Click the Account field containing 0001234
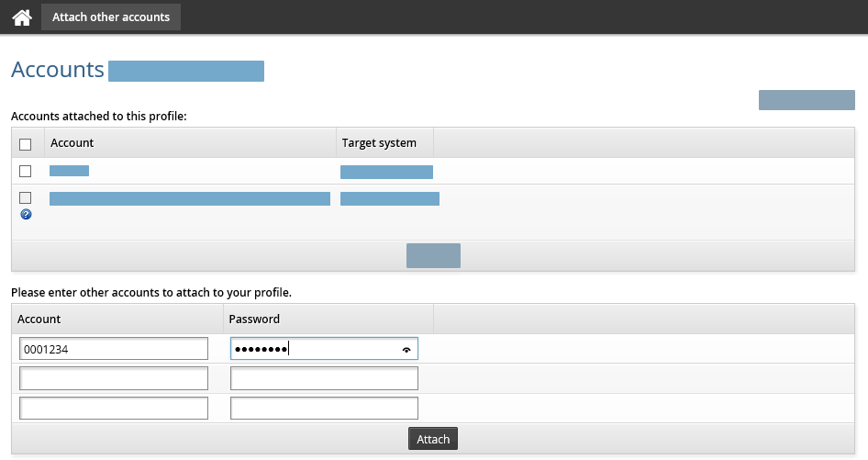Viewport: 868px width, 460px height. pyautogui.click(x=114, y=349)
